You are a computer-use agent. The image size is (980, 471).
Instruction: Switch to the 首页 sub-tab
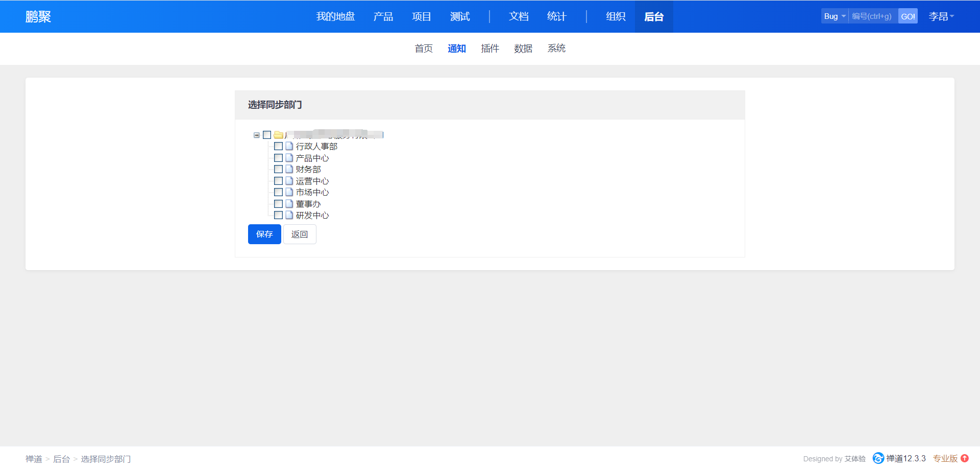click(424, 49)
